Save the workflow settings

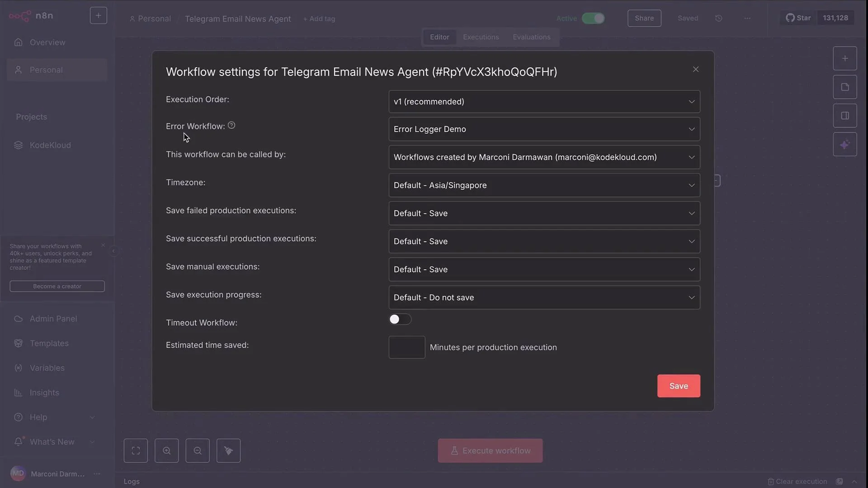(x=679, y=386)
